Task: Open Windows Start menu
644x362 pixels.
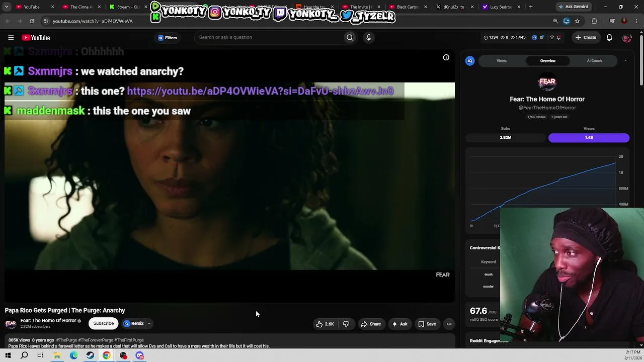Action: (8, 356)
